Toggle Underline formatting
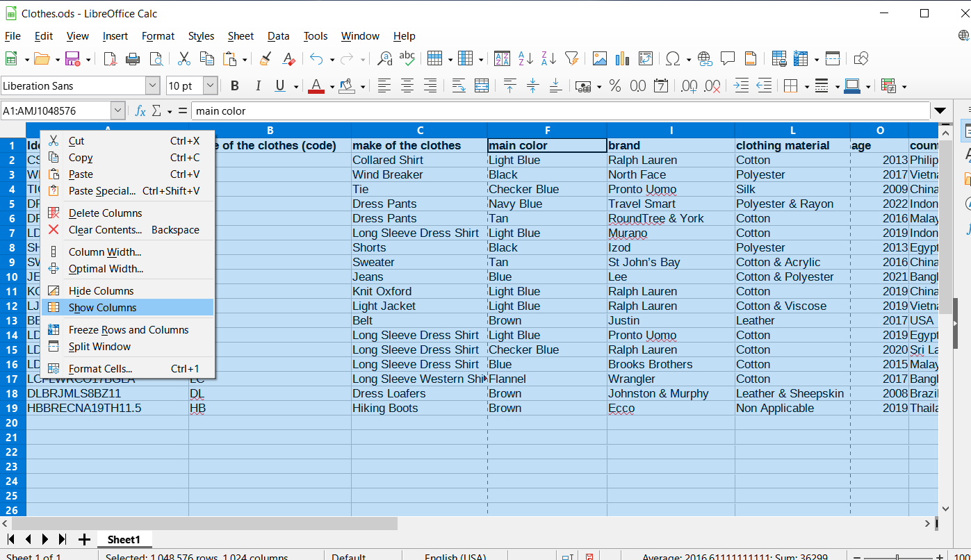The image size is (971, 560). [280, 86]
